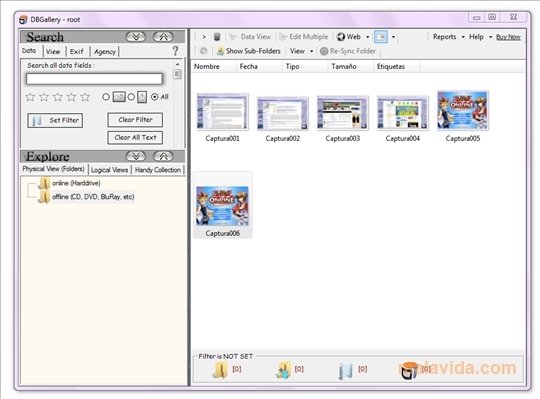
Task: Set the second rating star
Action: (44, 97)
